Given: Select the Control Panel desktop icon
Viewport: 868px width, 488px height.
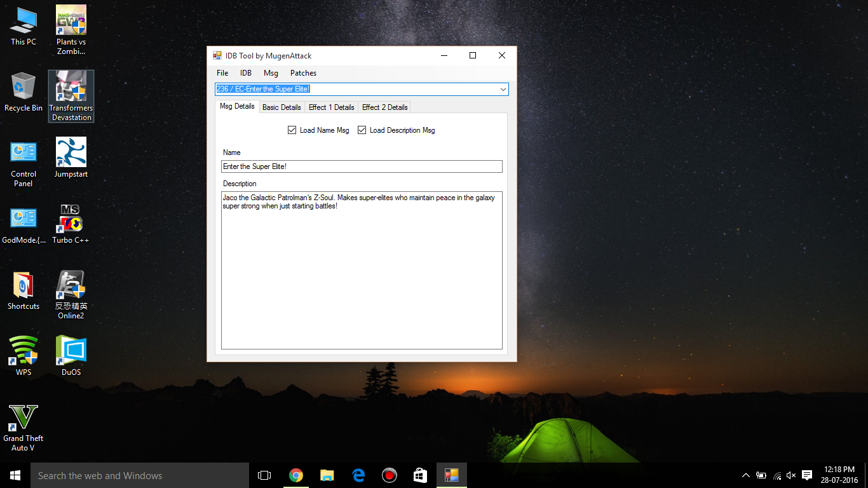Looking at the screenshot, I should tap(24, 164).
